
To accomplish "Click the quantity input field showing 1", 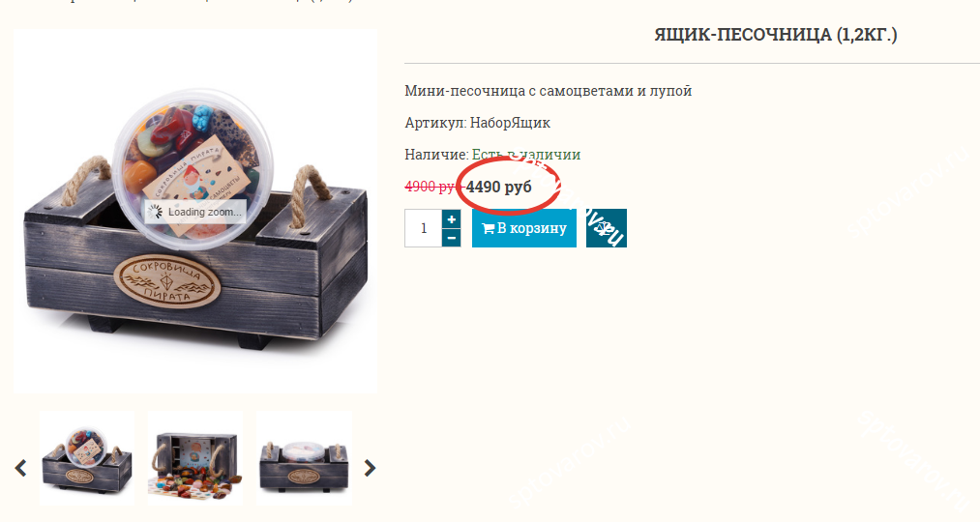I will (423, 228).
